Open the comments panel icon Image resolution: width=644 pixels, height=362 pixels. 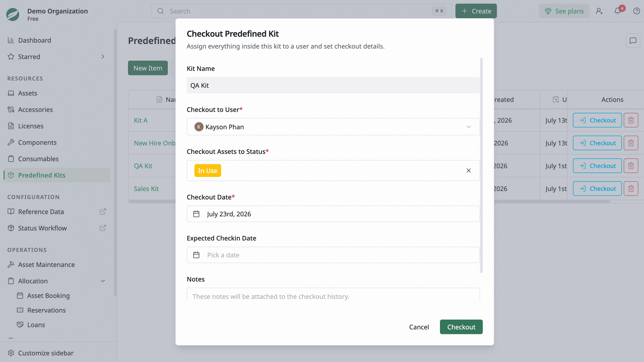633,41
